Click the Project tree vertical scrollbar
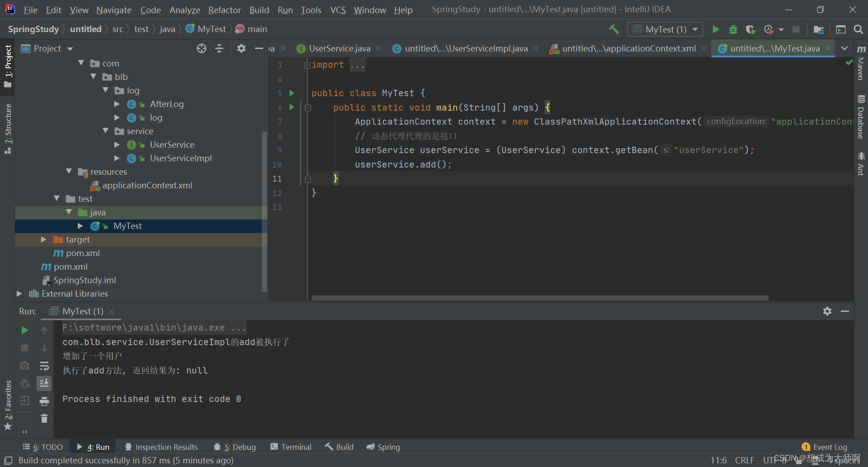This screenshot has width=868, height=467. tap(264, 211)
